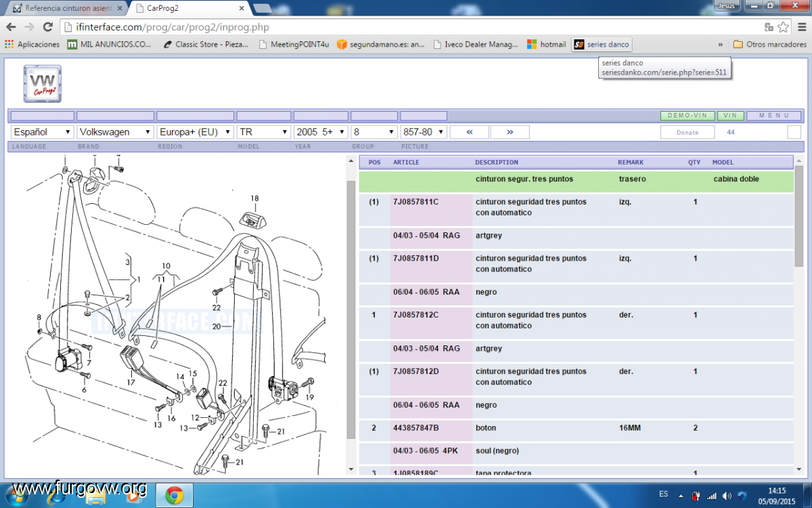The height and width of the screenshot is (508, 812).
Task: Close the Referencia cinturon asient tab
Action: (120, 9)
